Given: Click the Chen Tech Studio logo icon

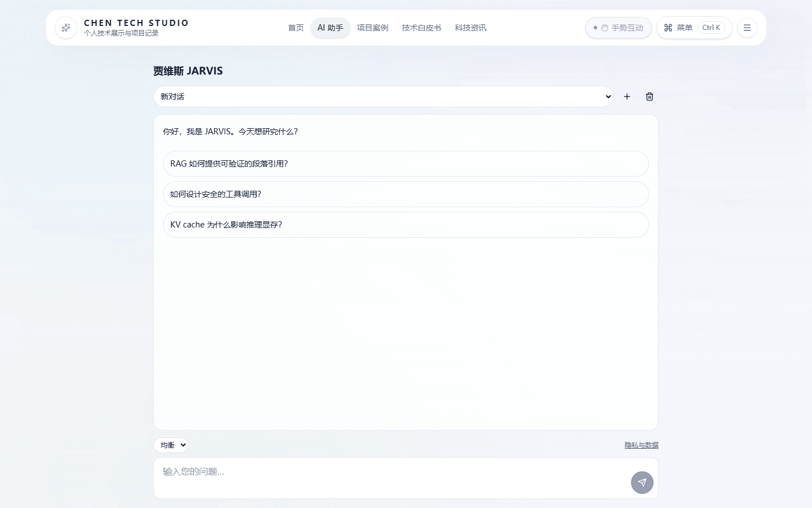Looking at the screenshot, I should coord(66,28).
